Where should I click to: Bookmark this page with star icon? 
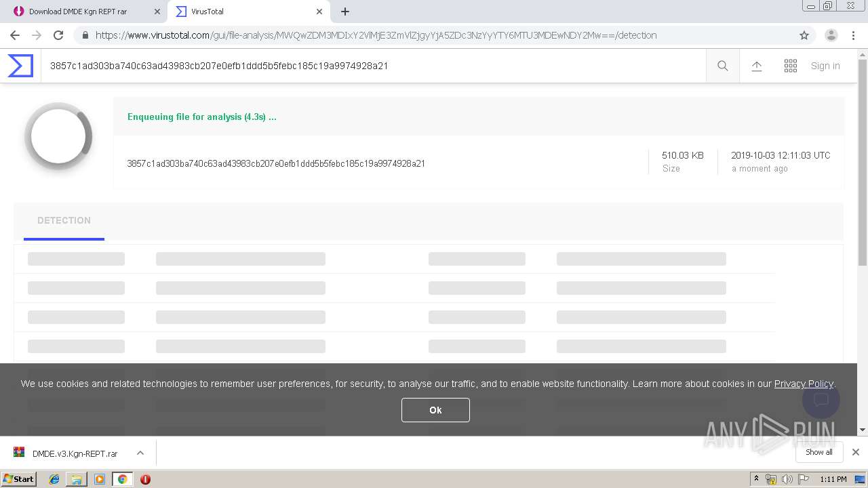[804, 35]
